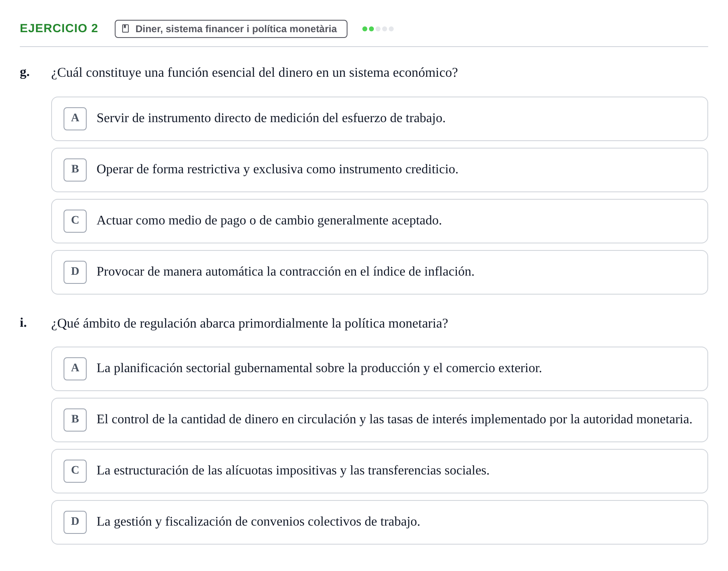
Task: Open the 'Diner, sistema financer i política monetària' tag
Action: [231, 29]
